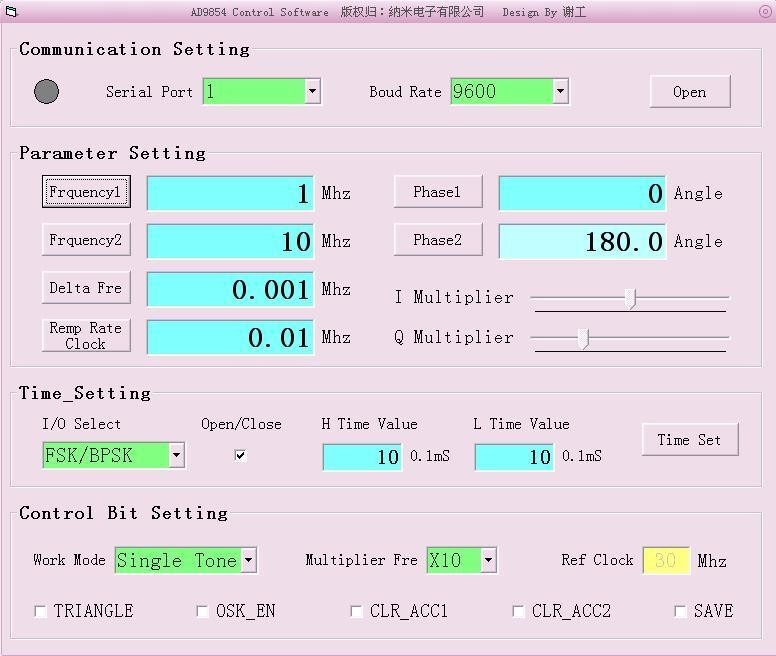Click the Phase2 button
776x656 pixels.
(438, 239)
